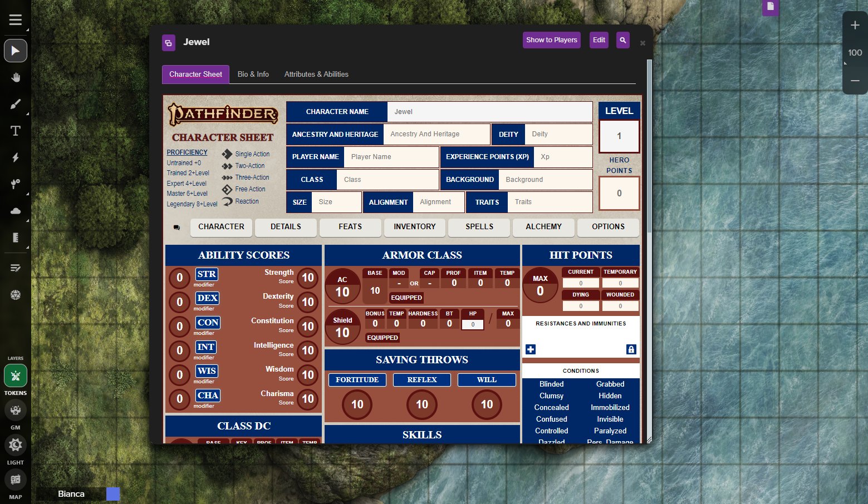The image size is (868, 504).
Task: Click the Character Name input field
Action: point(490,112)
